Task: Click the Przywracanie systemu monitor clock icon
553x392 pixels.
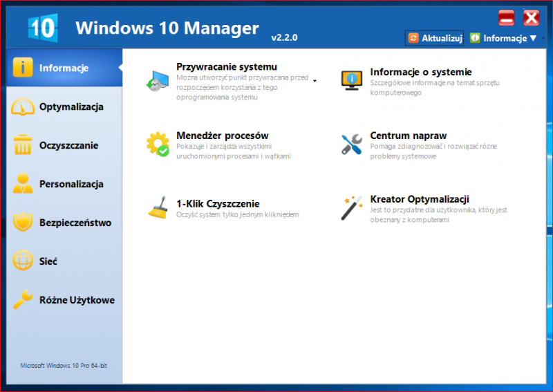Action: pyautogui.click(x=158, y=81)
